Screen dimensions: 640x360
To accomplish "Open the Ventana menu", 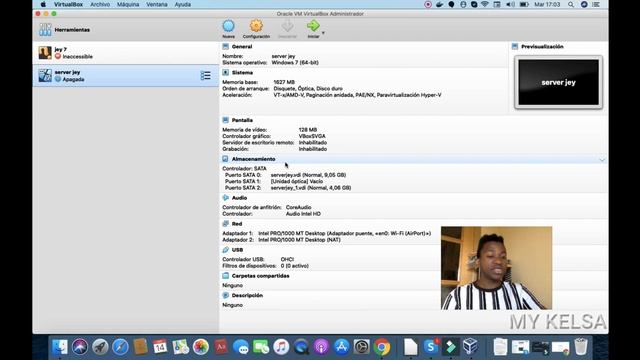I will click(157, 4).
